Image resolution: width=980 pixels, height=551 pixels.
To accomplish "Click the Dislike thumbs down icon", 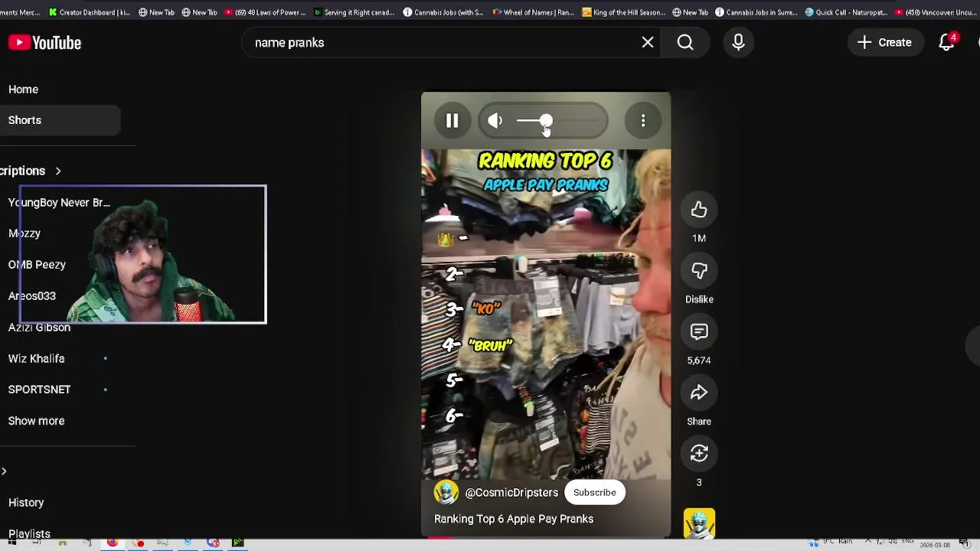I will [x=699, y=271].
